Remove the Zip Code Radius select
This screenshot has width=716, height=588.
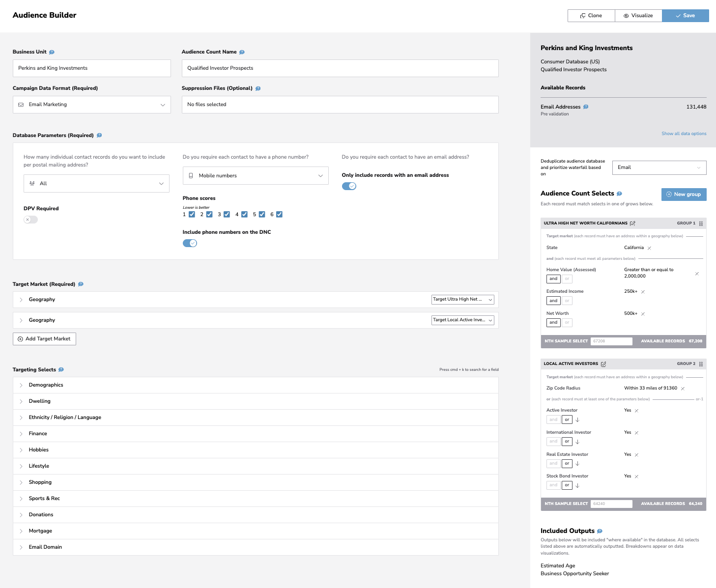683,389
